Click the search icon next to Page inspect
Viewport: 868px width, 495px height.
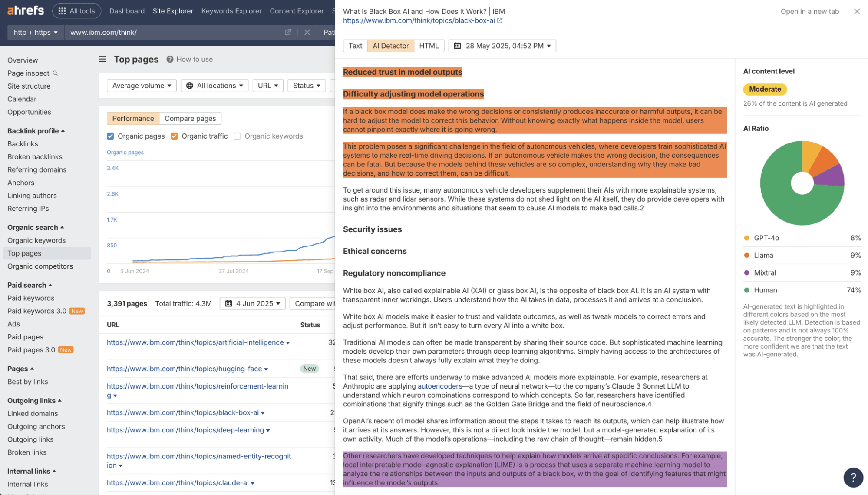pos(55,73)
